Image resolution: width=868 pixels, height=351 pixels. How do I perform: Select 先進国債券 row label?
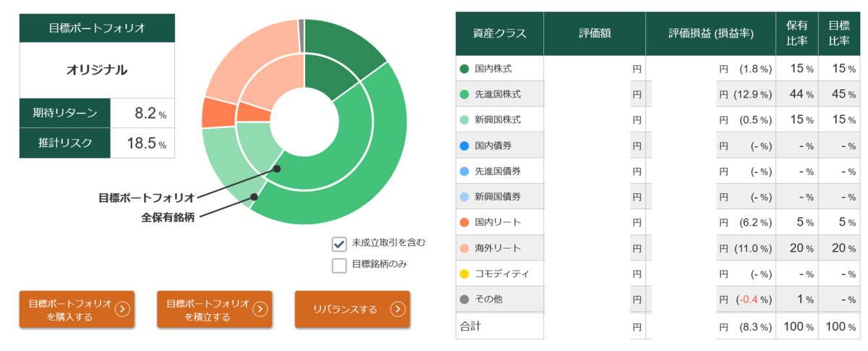(498, 171)
